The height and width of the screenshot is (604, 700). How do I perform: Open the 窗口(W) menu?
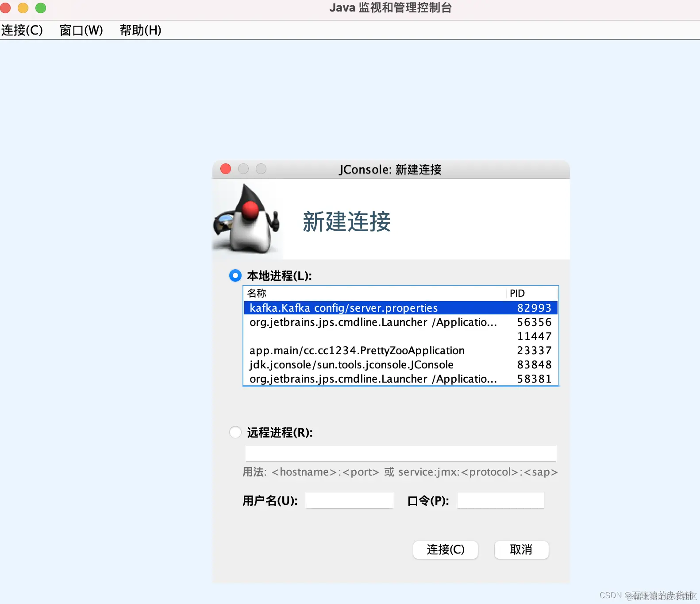point(81,30)
